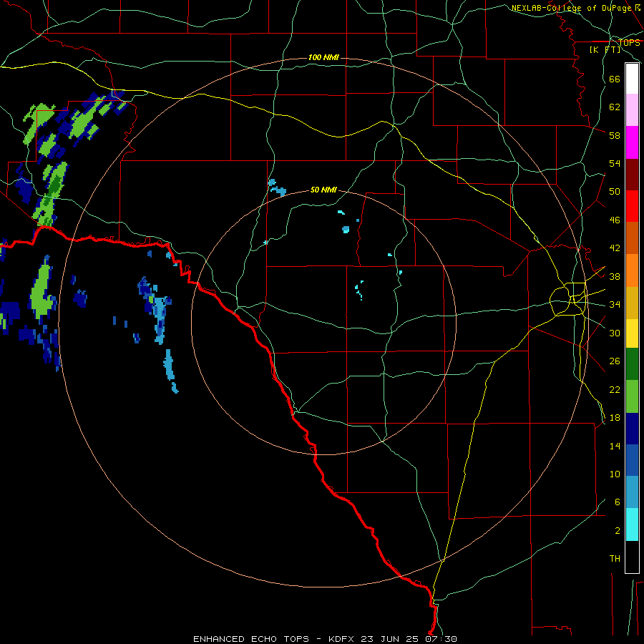Select the bright red 50 kft legend swatch
The width and height of the screenshot is (644, 644).
point(632,206)
